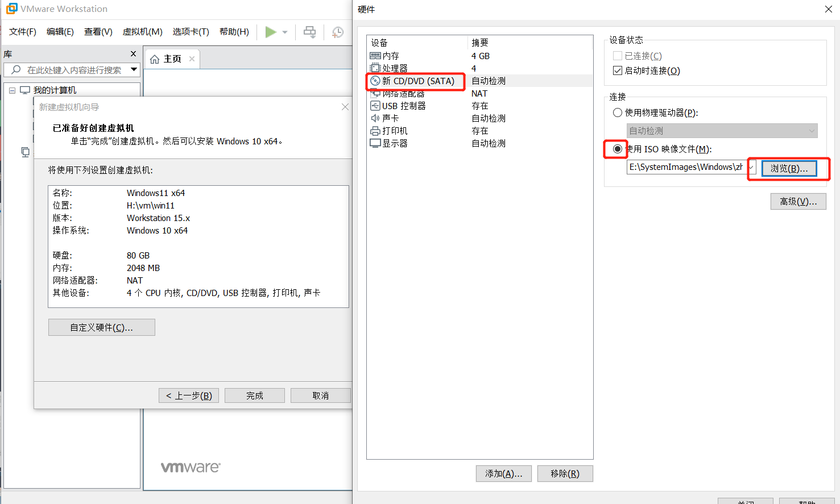
Task: Click the 取消 button in wizard
Action: (x=321, y=395)
